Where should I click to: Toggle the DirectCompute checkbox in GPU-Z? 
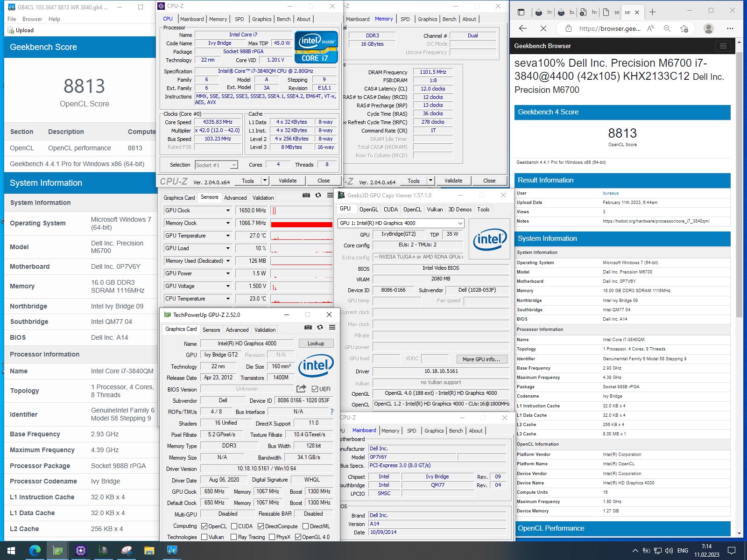(261, 526)
